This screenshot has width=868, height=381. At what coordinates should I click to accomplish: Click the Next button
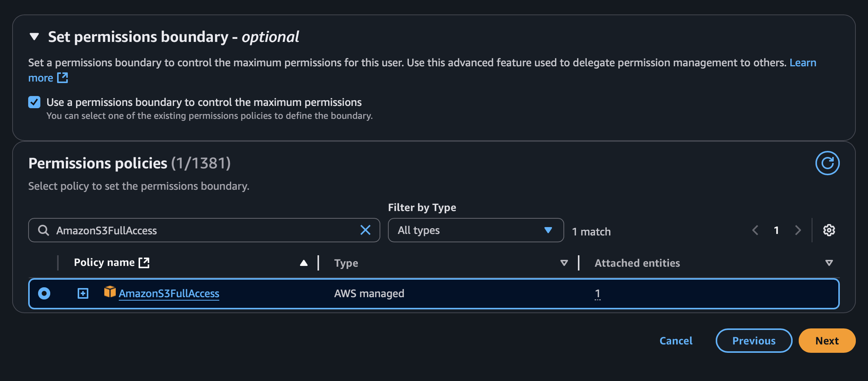[827, 341]
